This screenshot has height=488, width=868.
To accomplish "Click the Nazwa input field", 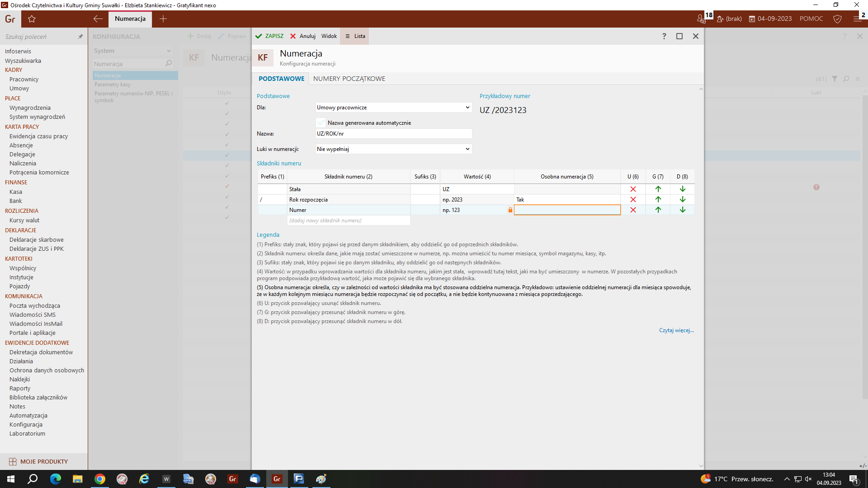I will tap(393, 134).
